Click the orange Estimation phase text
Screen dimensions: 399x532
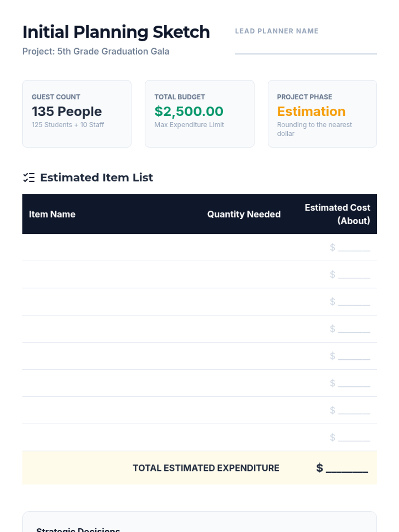coord(311,111)
